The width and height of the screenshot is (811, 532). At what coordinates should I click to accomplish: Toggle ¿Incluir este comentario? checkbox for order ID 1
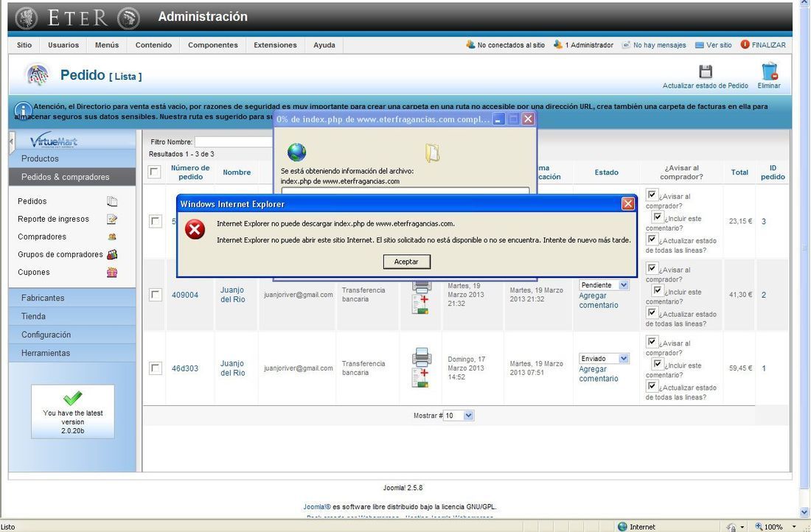[x=658, y=364]
